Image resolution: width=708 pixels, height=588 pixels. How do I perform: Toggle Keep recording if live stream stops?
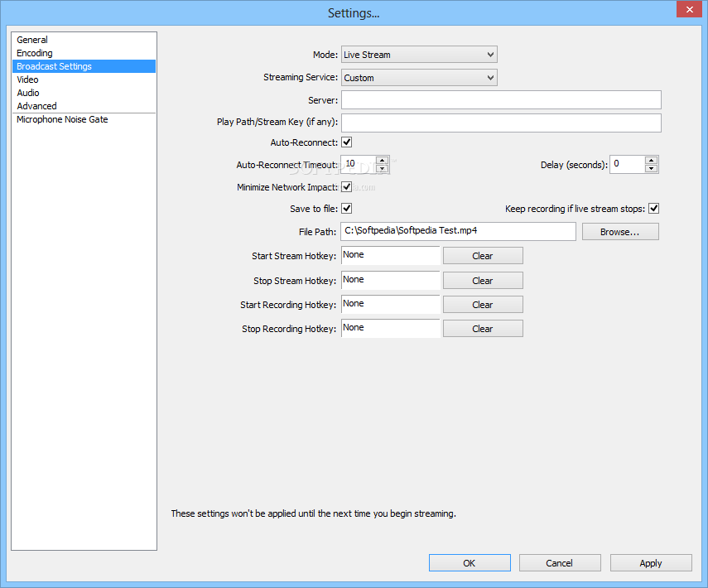(654, 208)
